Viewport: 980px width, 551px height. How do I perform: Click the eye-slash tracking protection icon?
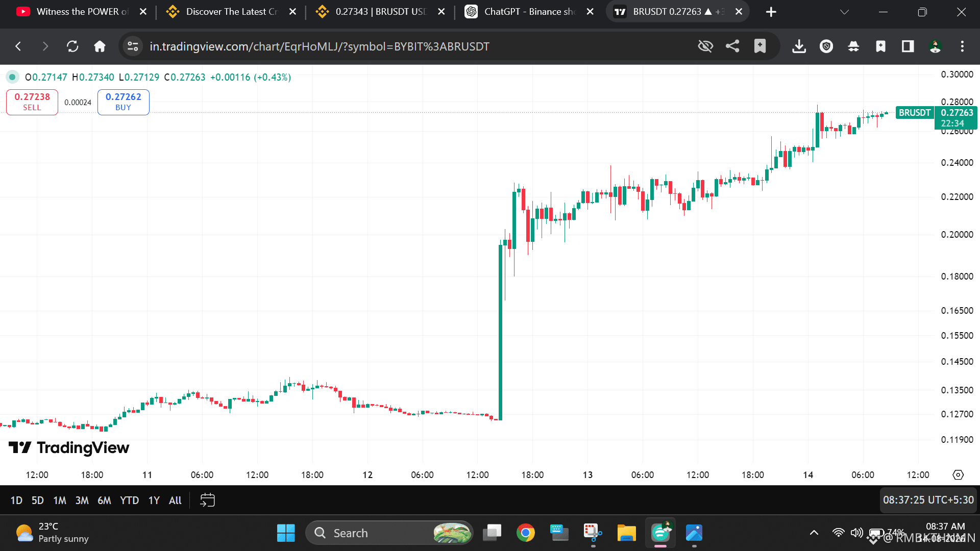(x=705, y=46)
